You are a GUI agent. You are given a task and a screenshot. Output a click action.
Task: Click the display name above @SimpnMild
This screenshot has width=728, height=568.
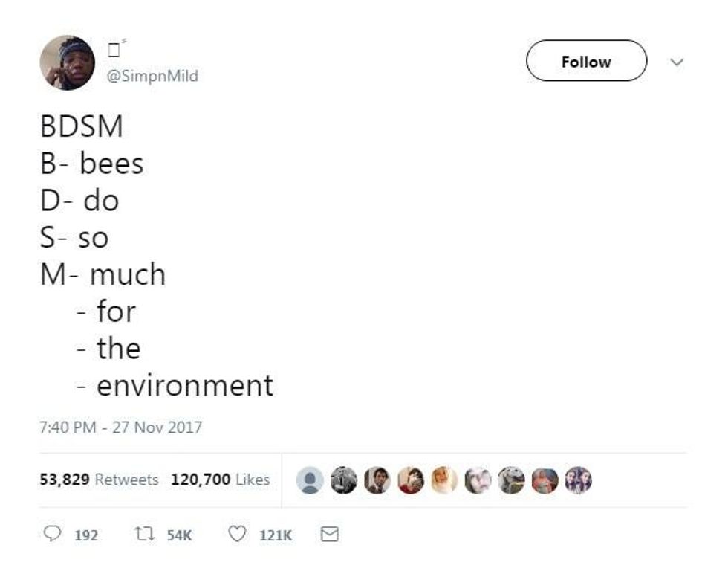tap(114, 52)
